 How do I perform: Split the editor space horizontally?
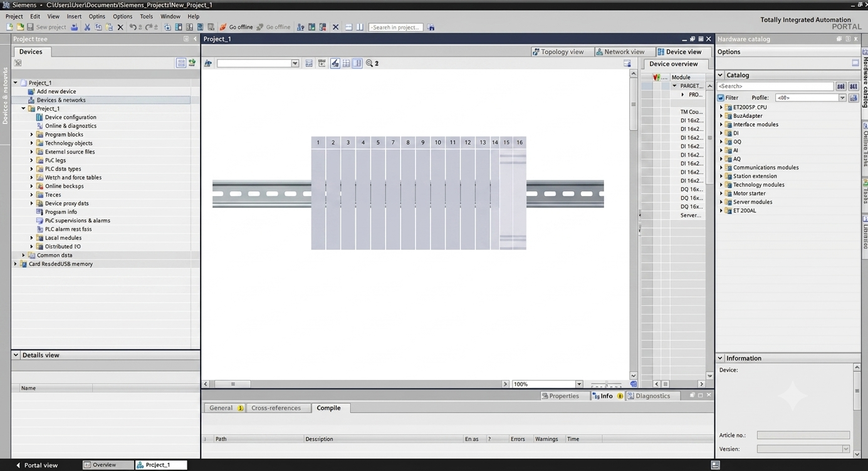348,27
